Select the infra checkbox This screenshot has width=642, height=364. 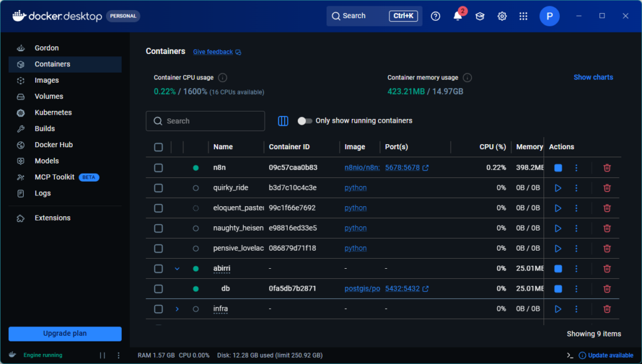coord(159,309)
